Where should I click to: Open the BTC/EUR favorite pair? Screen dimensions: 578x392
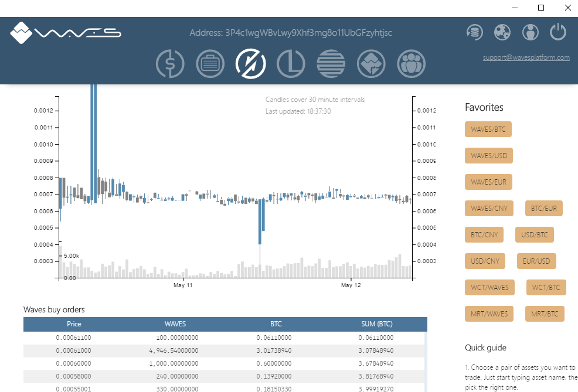point(544,209)
